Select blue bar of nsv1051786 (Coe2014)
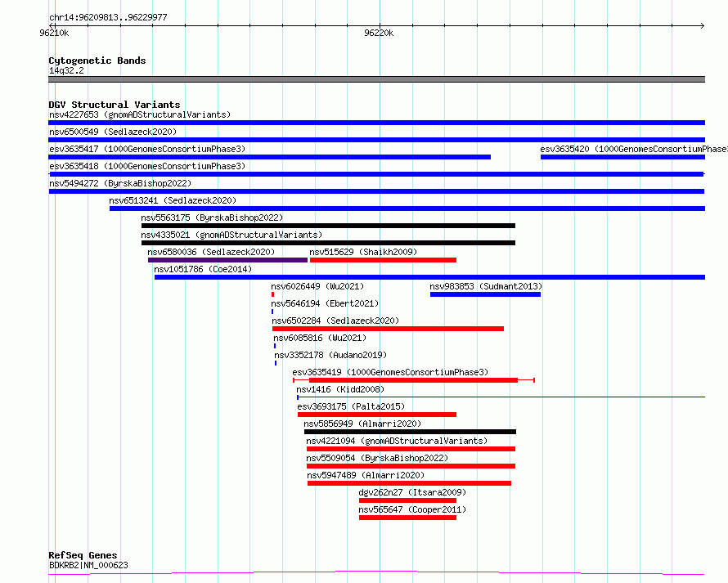 pos(429,277)
